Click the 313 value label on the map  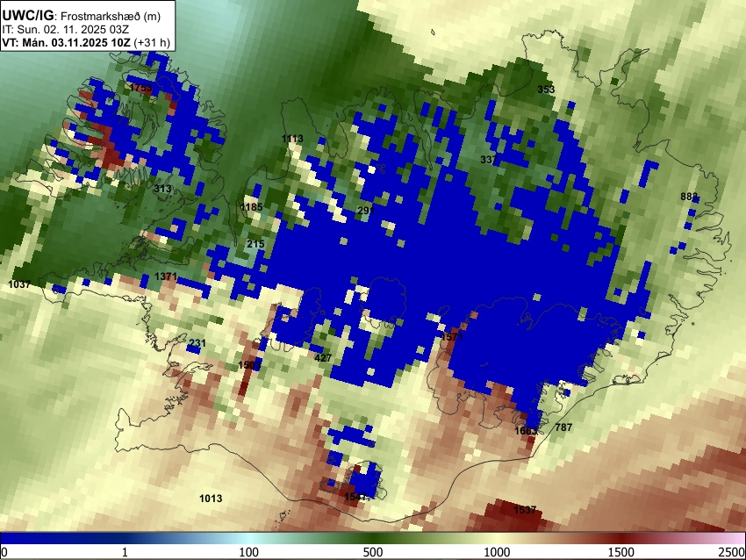[x=162, y=189]
